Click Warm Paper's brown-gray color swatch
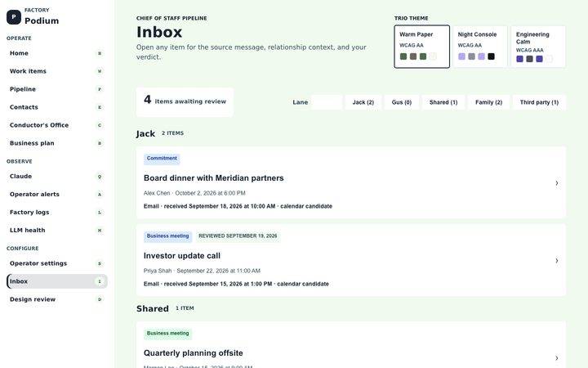The height and width of the screenshot is (368, 588). click(x=413, y=56)
